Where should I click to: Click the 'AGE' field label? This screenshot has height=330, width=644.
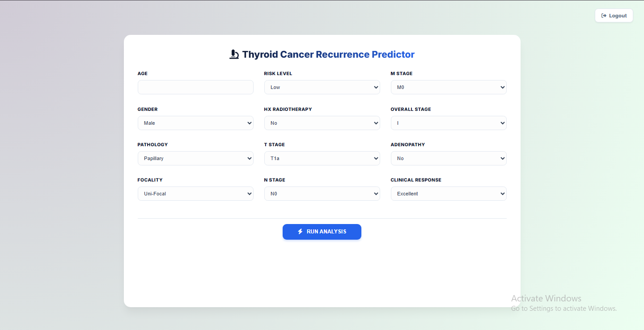[x=143, y=73]
